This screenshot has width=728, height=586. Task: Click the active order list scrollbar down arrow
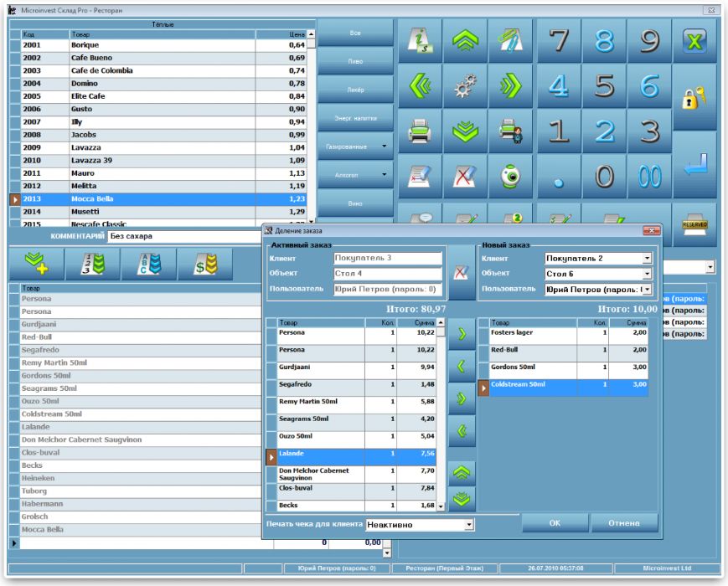pyautogui.click(x=441, y=506)
